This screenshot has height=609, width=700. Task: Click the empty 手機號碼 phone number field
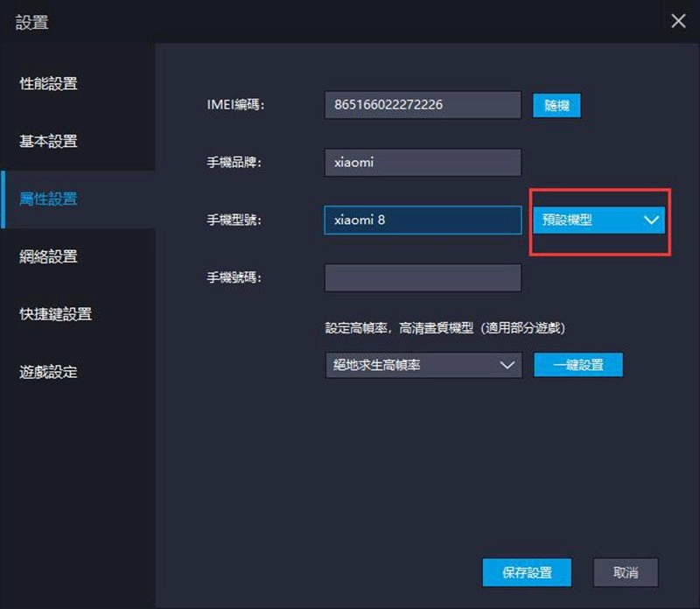423,277
